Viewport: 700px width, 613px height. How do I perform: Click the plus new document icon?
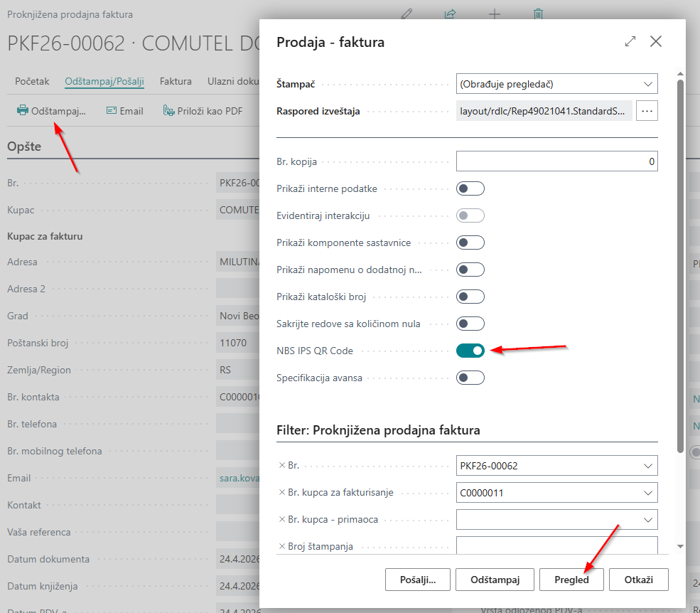(494, 14)
